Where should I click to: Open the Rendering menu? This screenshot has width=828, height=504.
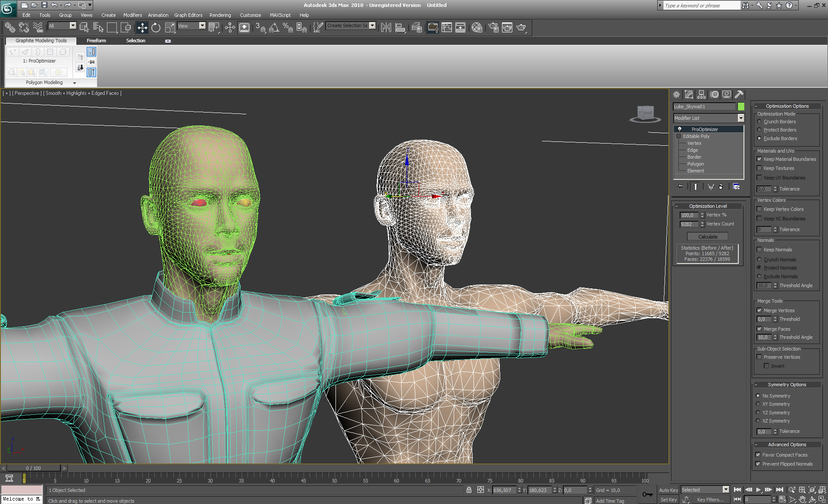tap(220, 15)
